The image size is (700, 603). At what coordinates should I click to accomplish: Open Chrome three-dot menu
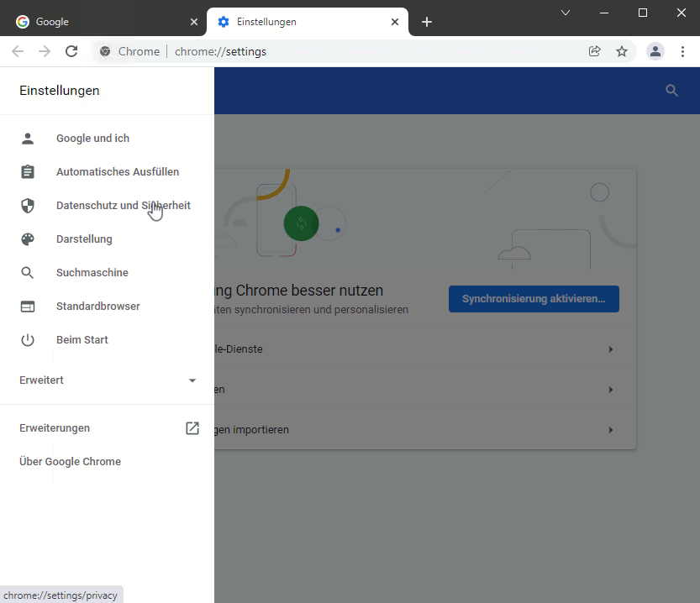[x=682, y=51]
